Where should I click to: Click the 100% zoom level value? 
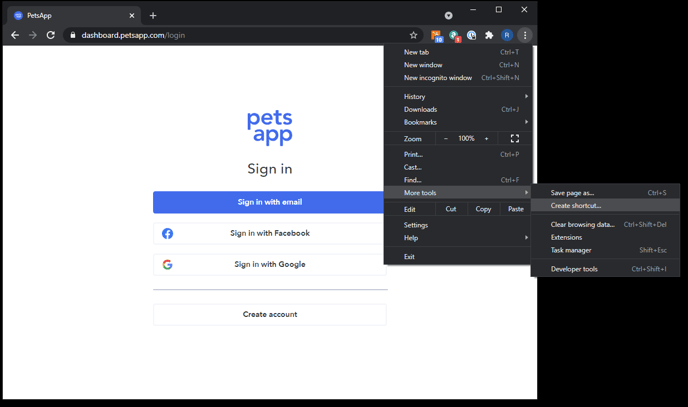[466, 139]
